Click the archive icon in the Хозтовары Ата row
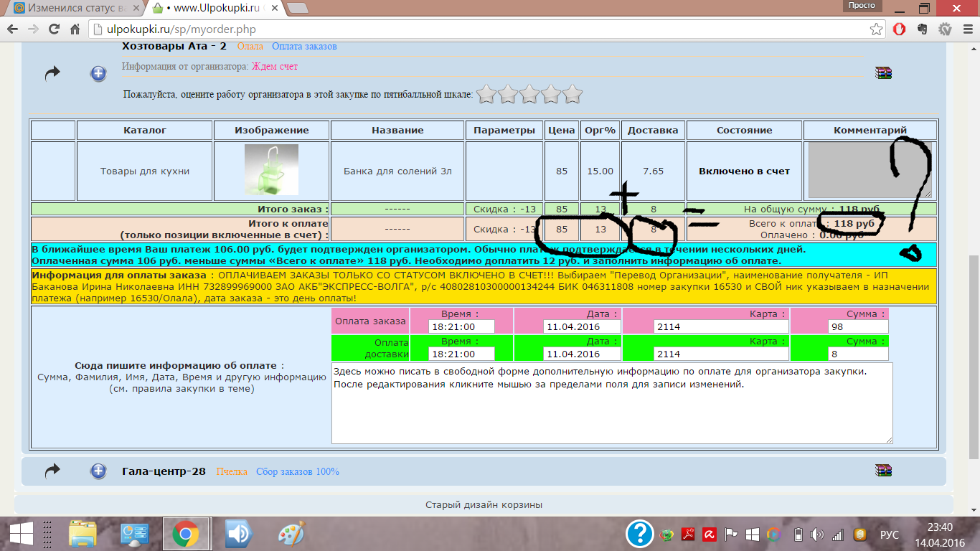Viewport: 980px width, 551px height. (x=882, y=72)
